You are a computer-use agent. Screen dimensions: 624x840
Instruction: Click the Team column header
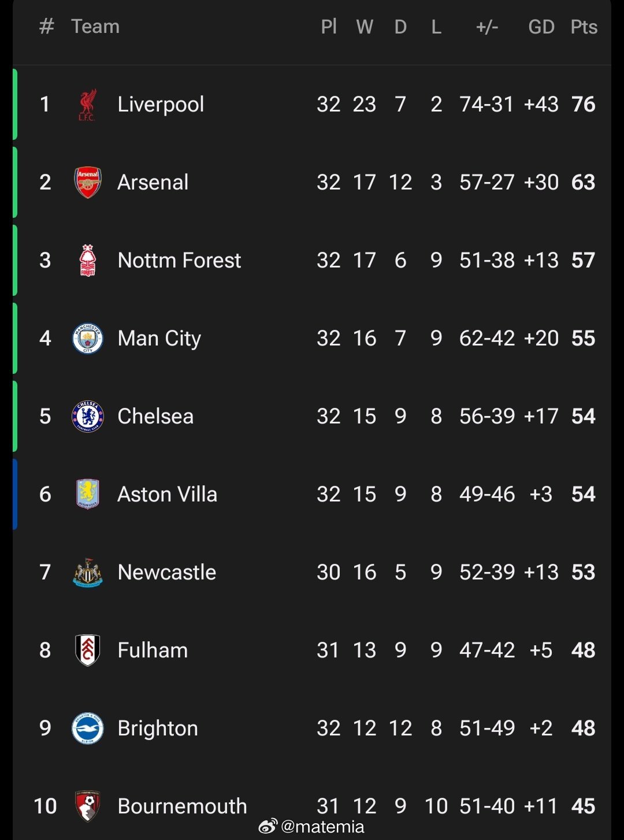(x=95, y=27)
